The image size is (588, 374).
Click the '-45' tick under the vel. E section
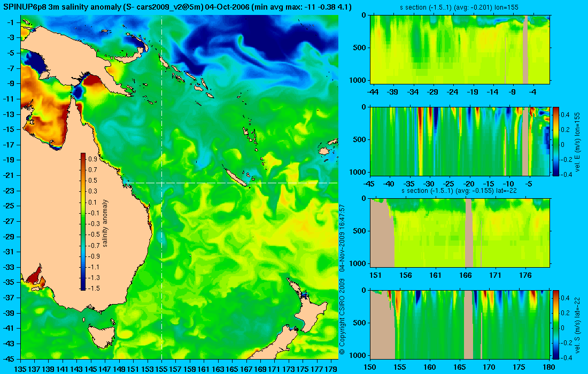click(x=369, y=184)
